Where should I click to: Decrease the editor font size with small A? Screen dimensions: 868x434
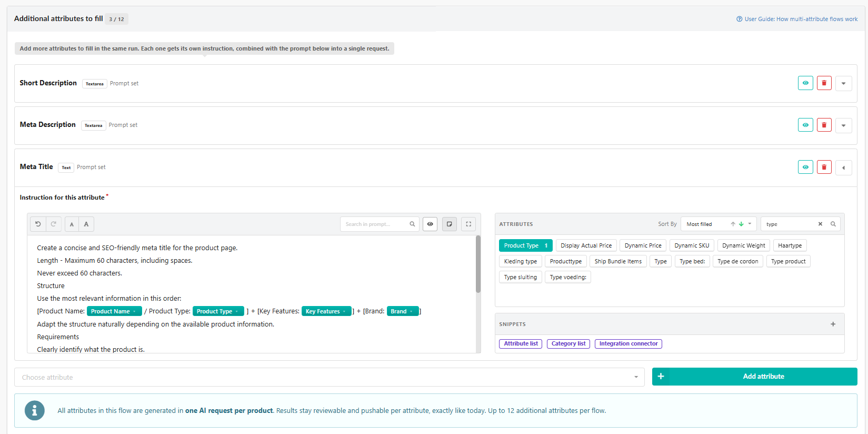click(72, 224)
